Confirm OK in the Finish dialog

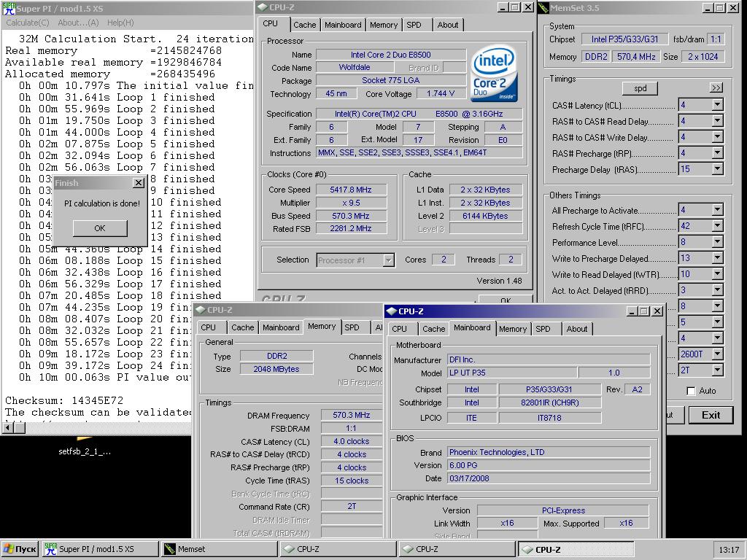coord(100,228)
